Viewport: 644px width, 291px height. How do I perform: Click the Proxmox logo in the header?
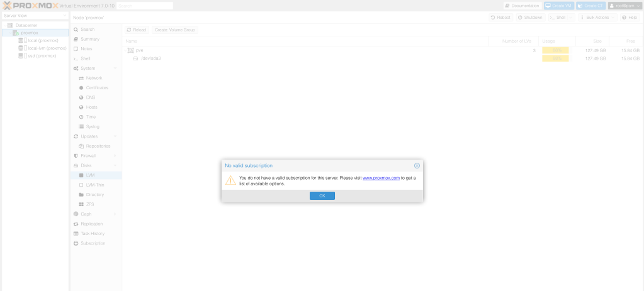[30, 6]
